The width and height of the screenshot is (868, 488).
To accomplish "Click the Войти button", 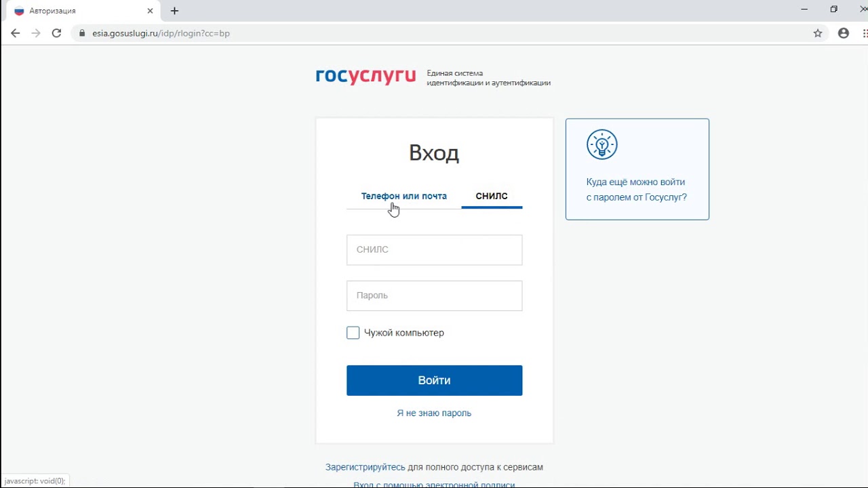I will [434, 380].
